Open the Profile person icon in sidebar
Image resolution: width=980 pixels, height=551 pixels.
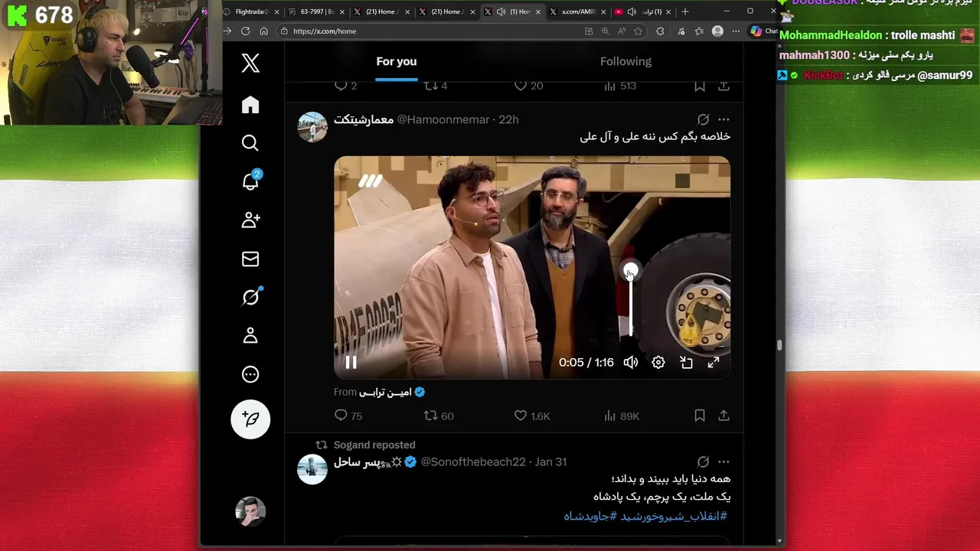pyautogui.click(x=250, y=336)
